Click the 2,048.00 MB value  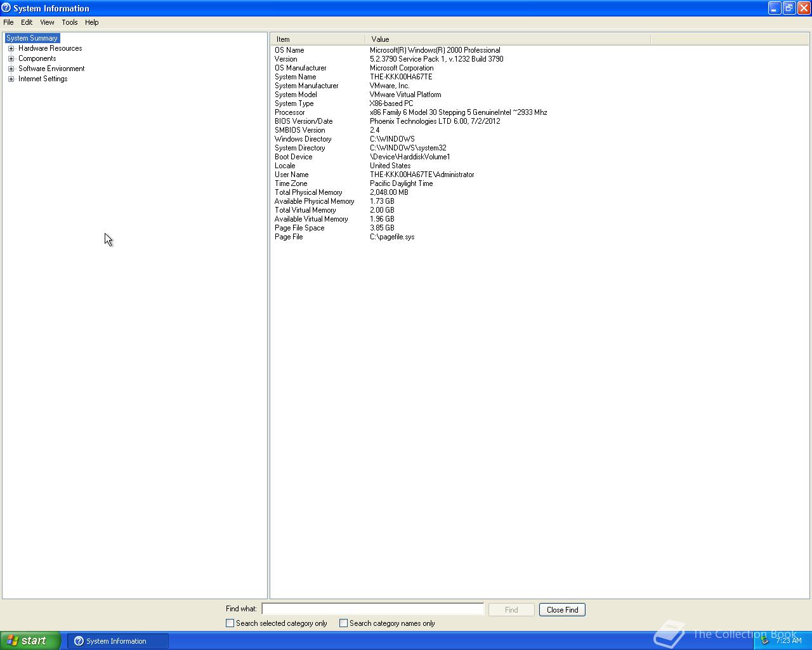click(389, 192)
